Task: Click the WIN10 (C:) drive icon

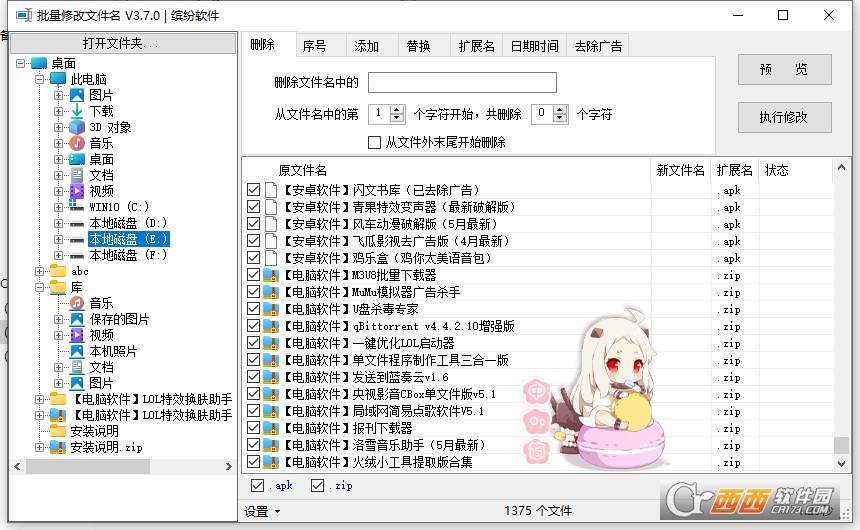Action: tap(77, 207)
